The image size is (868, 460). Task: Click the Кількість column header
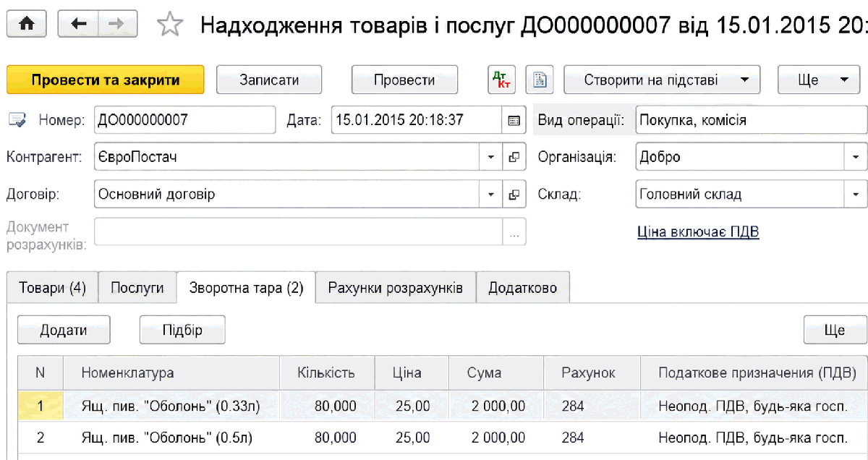tap(327, 373)
